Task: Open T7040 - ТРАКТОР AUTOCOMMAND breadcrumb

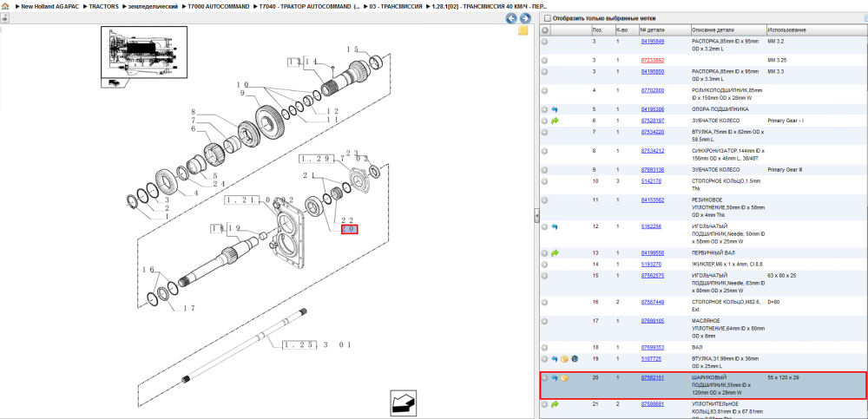Action: tap(310, 6)
